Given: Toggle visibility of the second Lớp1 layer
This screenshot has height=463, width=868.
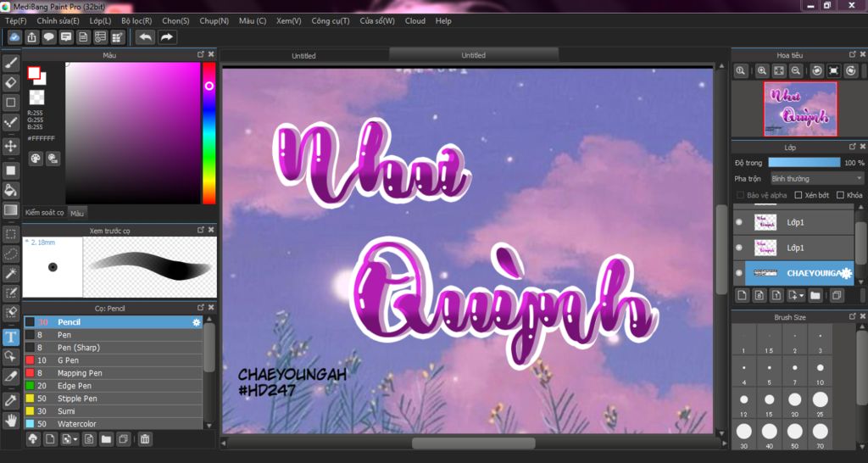Looking at the screenshot, I should 738,248.
